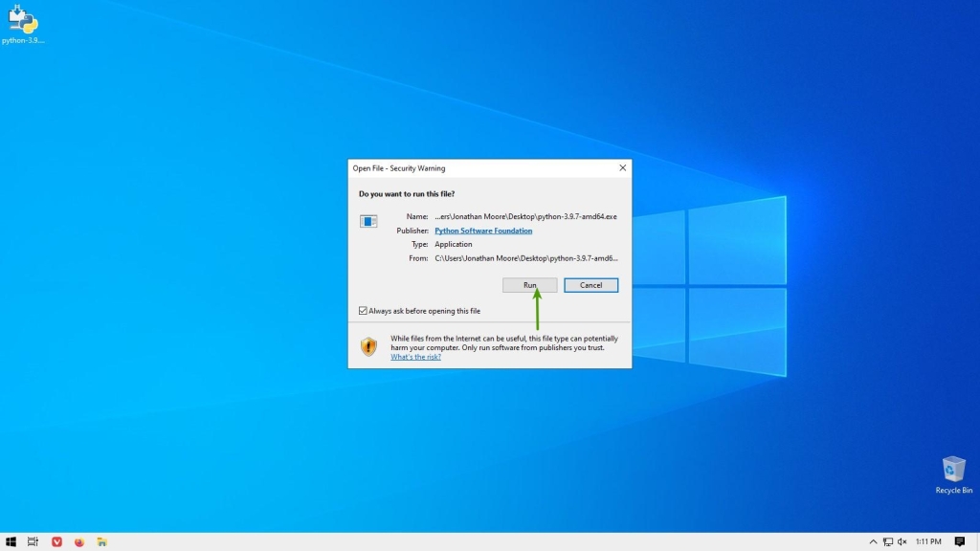
Task: Click the network icon in the system tray
Action: [x=886, y=540]
